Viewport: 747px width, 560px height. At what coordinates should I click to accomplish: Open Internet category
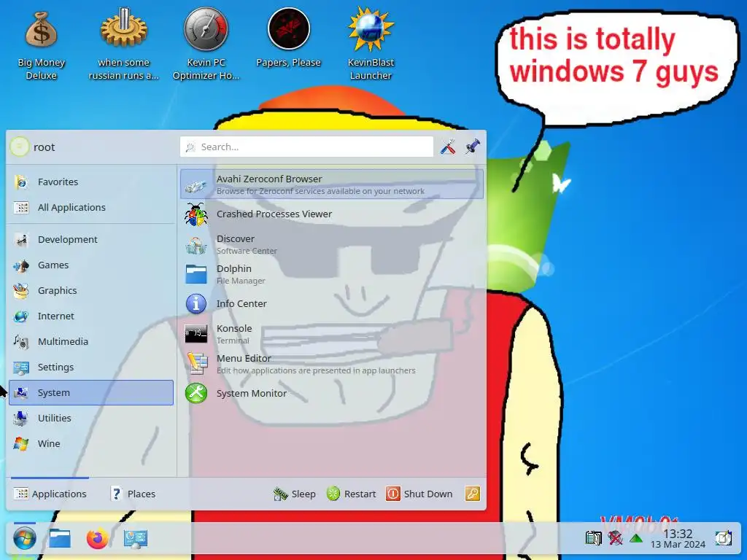[91, 316]
